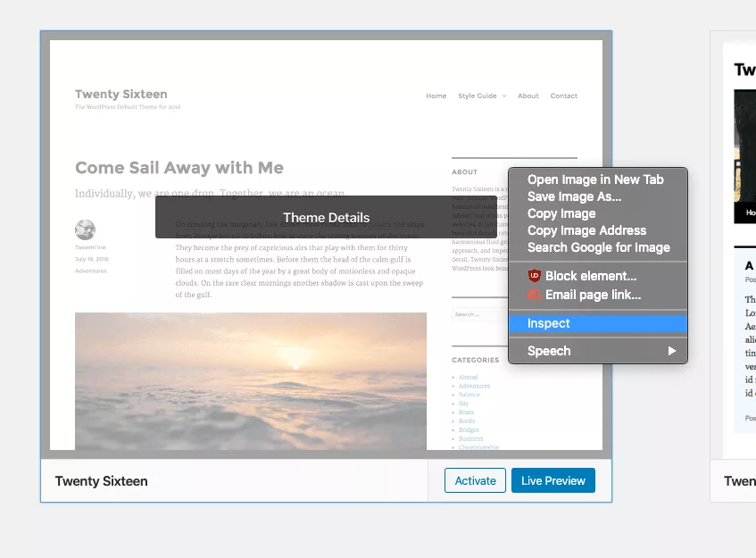Choose Search Google for Image

pyautogui.click(x=598, y=247)
